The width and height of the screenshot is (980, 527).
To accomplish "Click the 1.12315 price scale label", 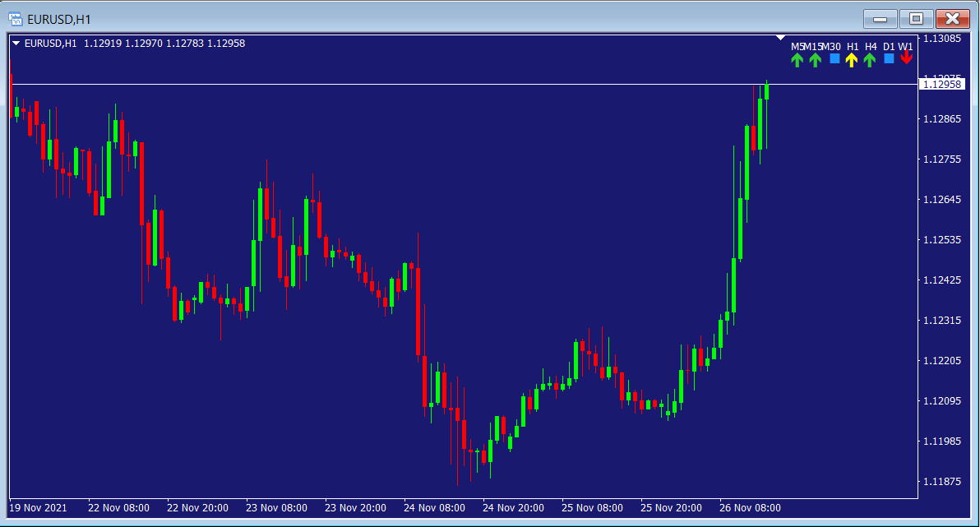I will (x=942, y=321).
